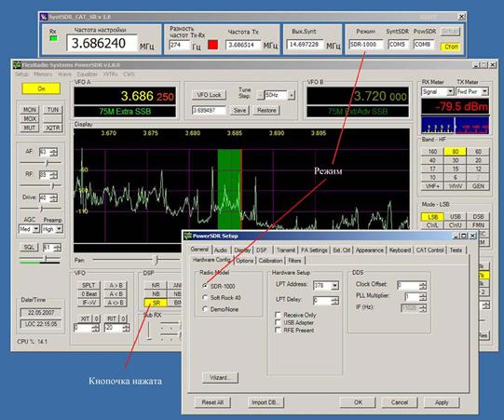504x420 pixels.
Task: Enable the Receive Only checkbox
Action: pos(278,315)
